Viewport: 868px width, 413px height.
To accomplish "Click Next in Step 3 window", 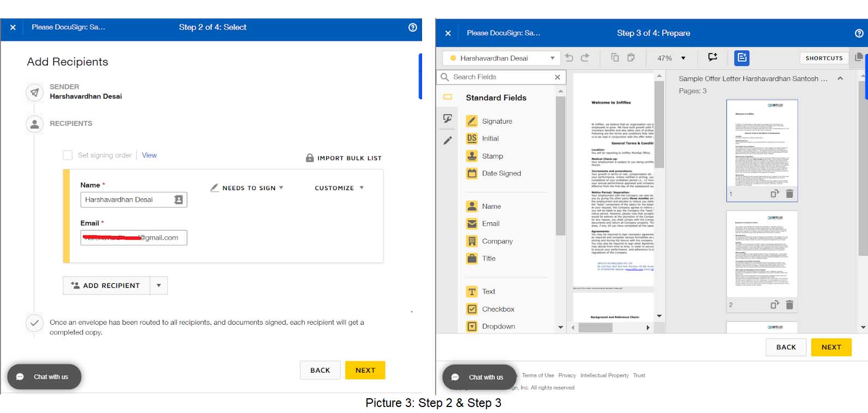I will 831,347.
